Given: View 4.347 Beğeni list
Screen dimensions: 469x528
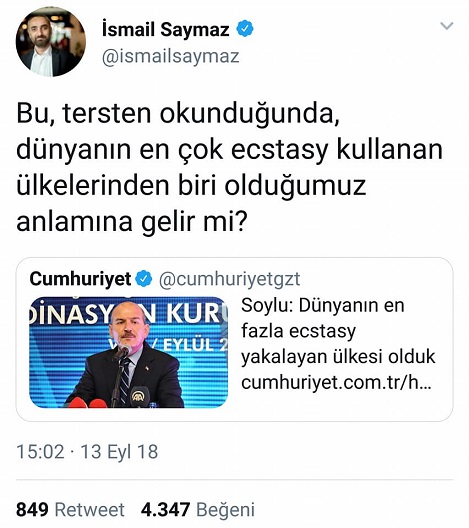Looking at the screenshot, I should pos(198,509).
